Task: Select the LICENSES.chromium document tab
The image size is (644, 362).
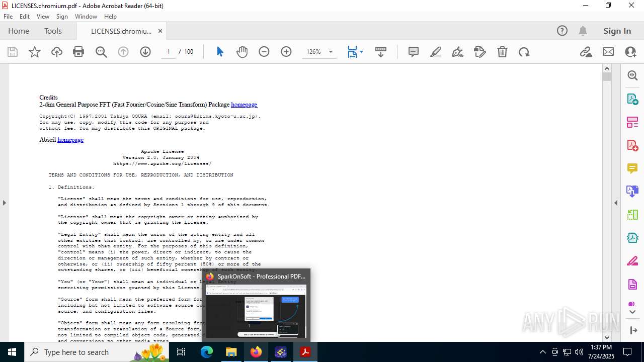Action: pos(121,31)
